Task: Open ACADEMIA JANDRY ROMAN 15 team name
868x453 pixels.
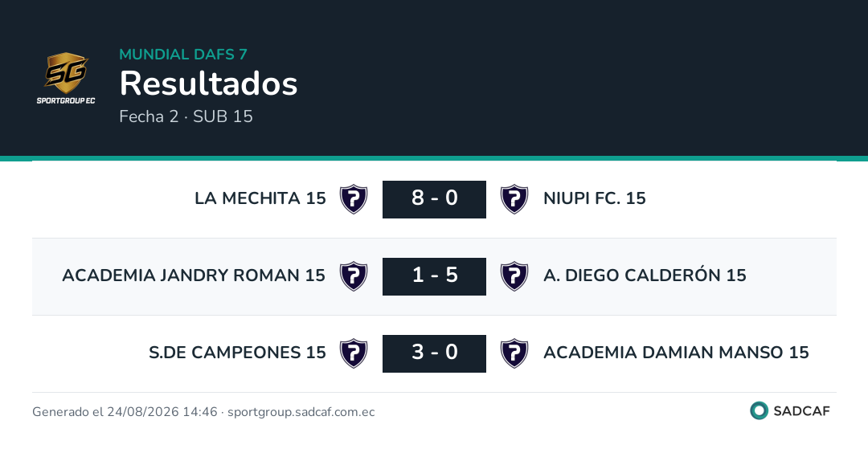Action: (194, 275)
